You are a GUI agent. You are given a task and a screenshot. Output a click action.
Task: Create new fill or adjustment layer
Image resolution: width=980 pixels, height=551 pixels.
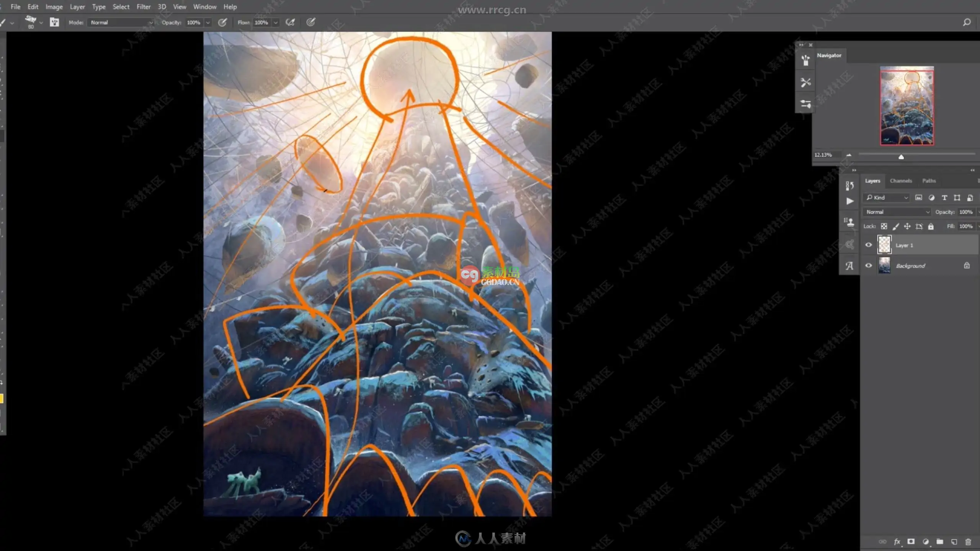925,541
